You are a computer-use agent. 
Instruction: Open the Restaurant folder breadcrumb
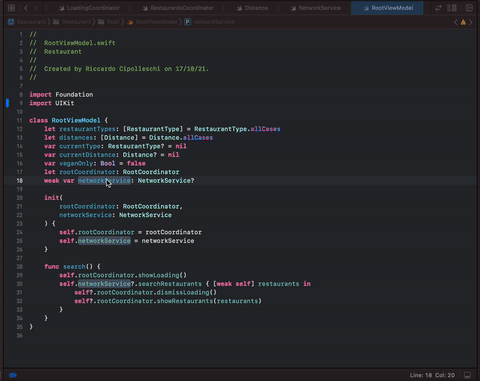[x=76, y=22]
